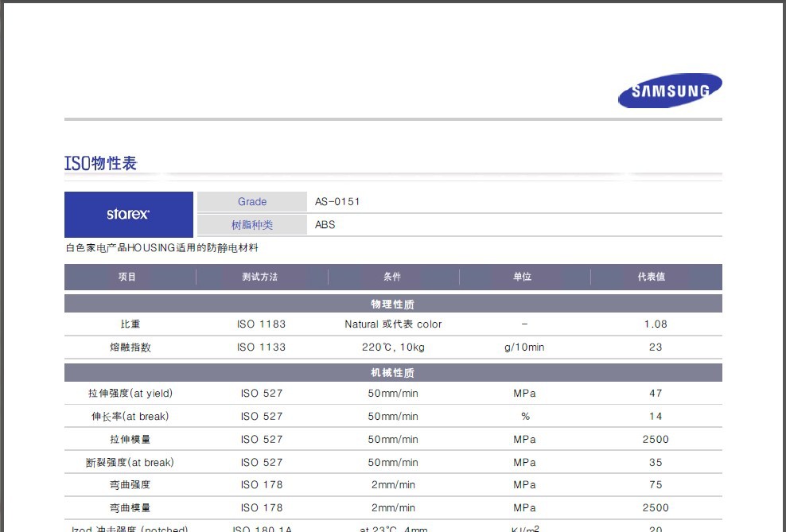Click the 测试方法 column header
786x532 pixels.
(x=260, y=277)
